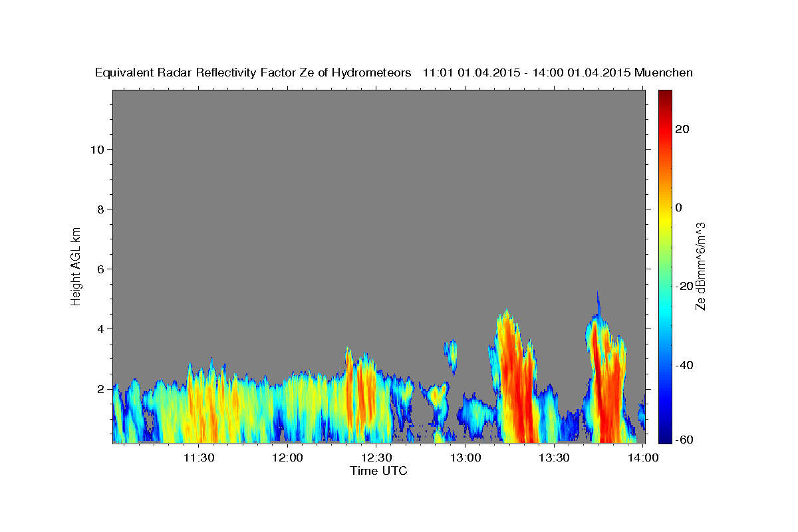Click the '12:30' time tick label
Viewport: 798px width, 532px height.
[376, 458]
